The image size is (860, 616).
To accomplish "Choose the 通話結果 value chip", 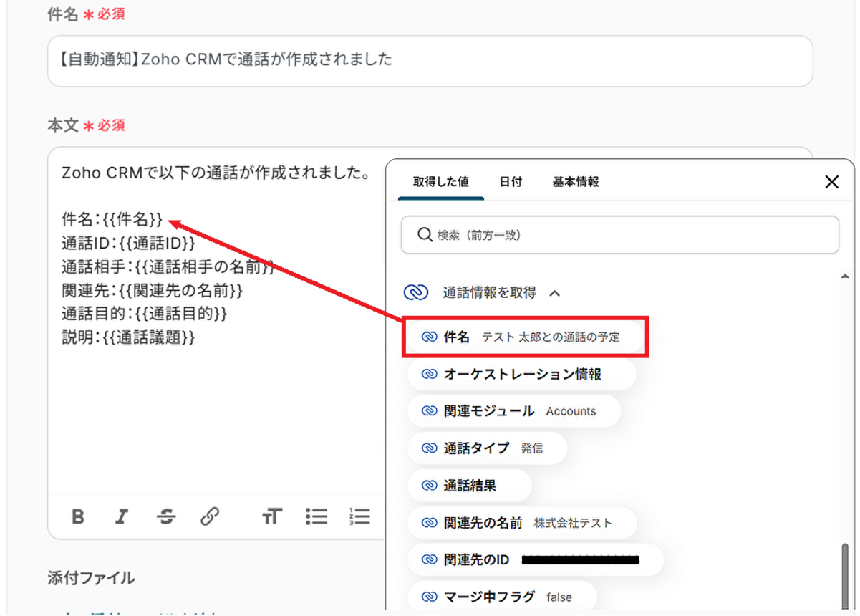I will 470,486.
